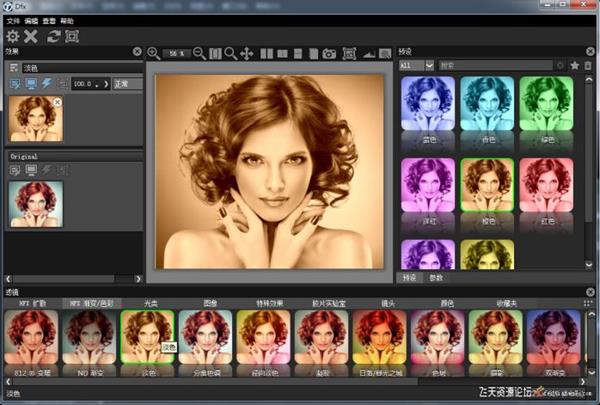The height and width of the screenshot is (405, 600).
Task: Zoom out using the magnifier minus icon
Action: (199, 53)
